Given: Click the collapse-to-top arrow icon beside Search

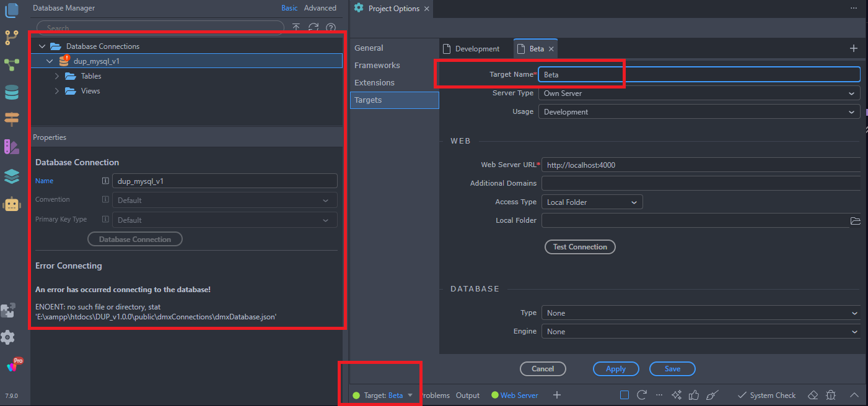Looking at the screenshot, I should 296,27.
